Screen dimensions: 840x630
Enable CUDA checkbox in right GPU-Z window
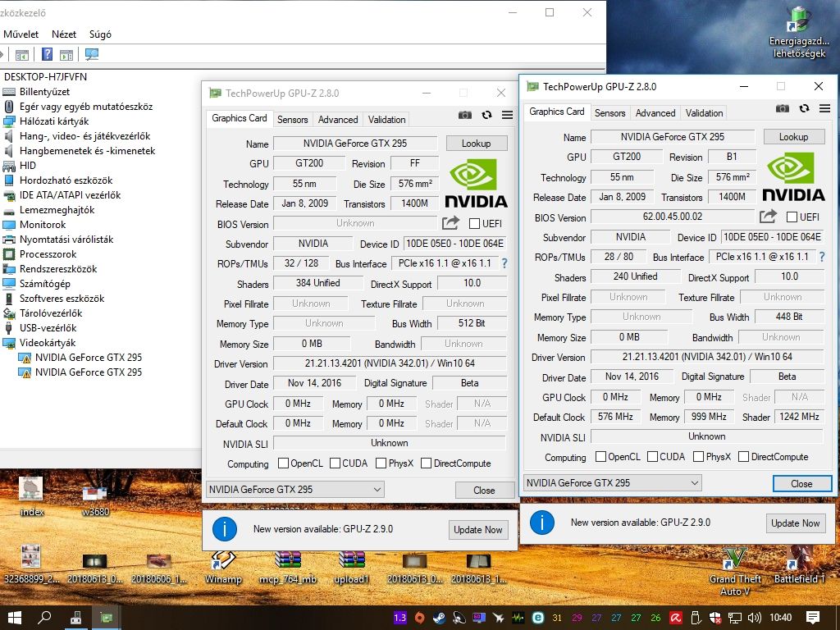(652, 456)
